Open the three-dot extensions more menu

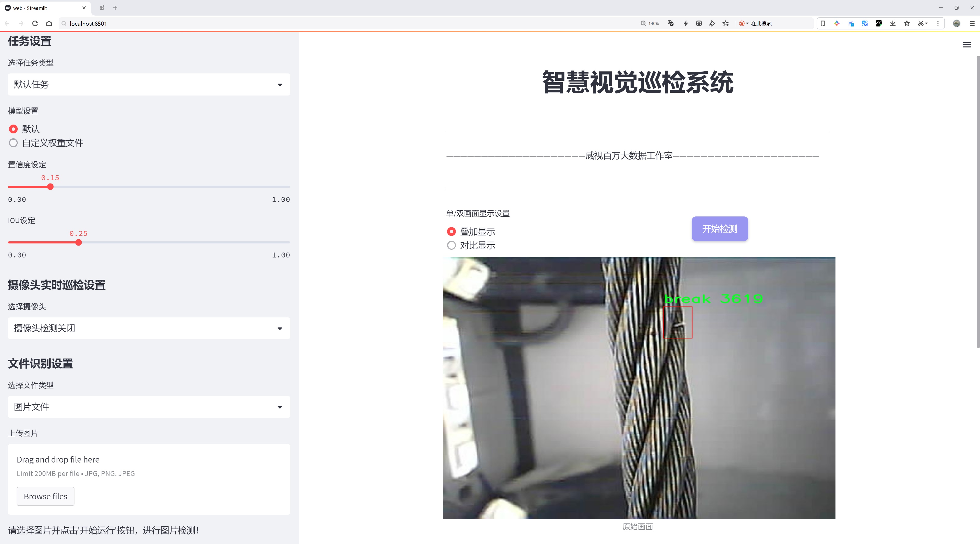click(x=938, y=24)
